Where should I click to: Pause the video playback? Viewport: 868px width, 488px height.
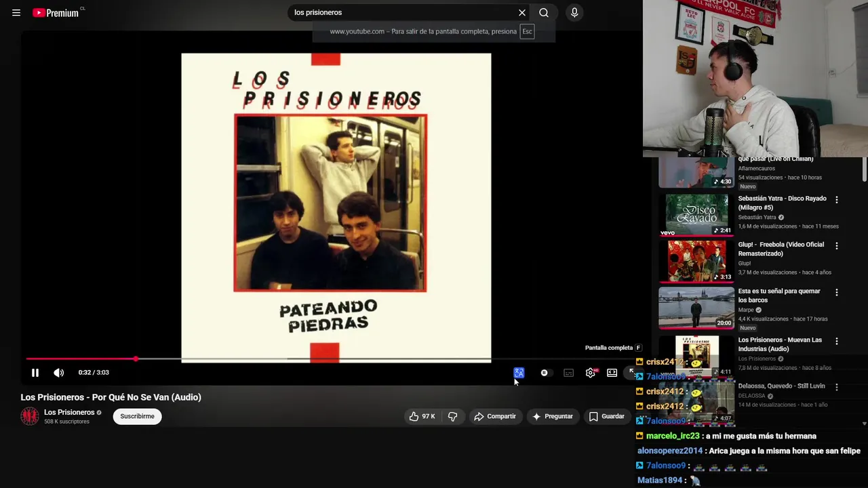[35, 372]
